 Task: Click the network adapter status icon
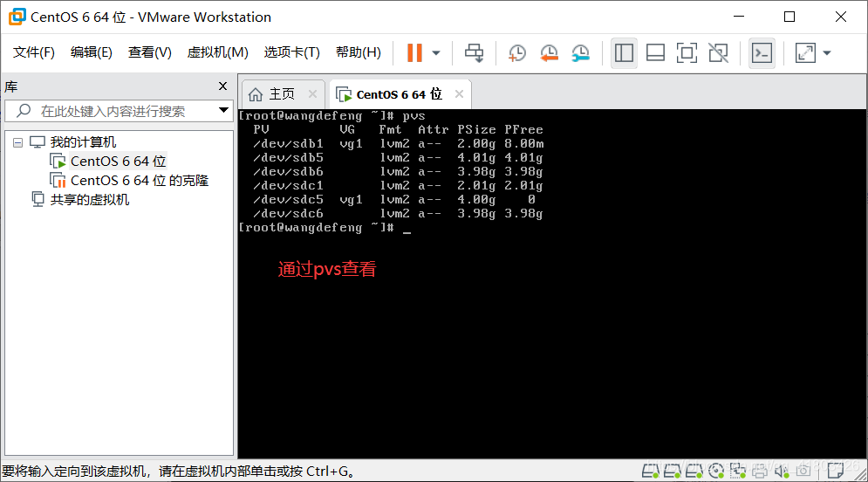[x=738, y=471]
